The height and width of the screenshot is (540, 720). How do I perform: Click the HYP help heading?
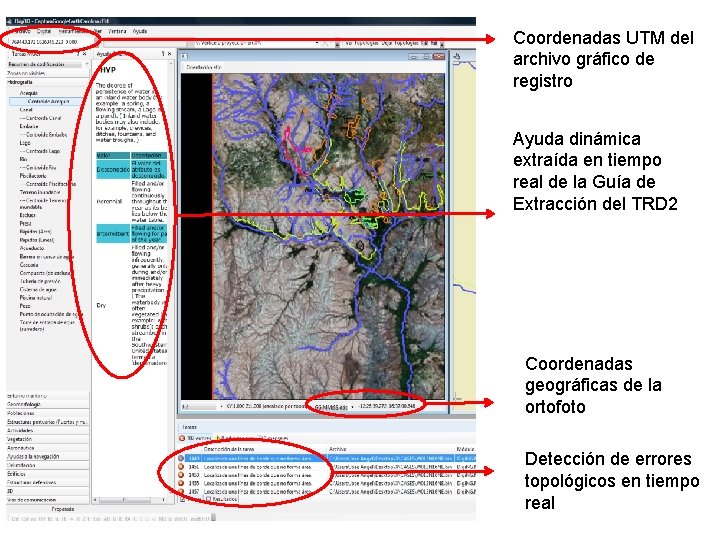tap(107, 70)
